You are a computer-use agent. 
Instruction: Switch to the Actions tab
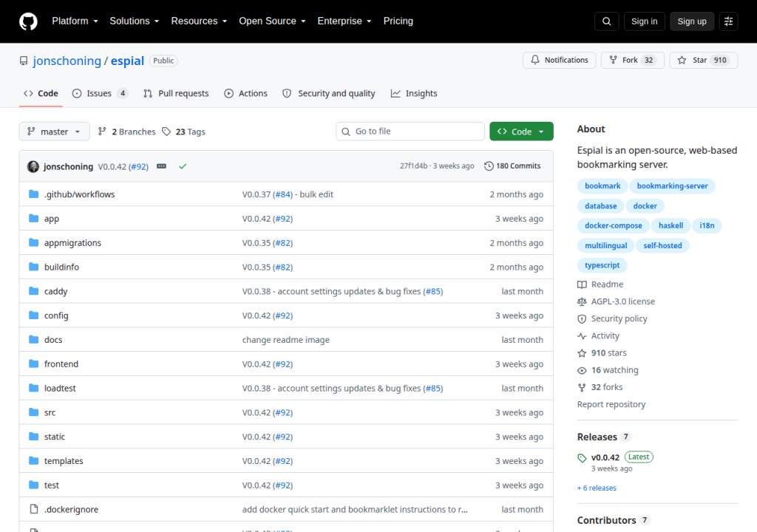[x=245, y=93]
